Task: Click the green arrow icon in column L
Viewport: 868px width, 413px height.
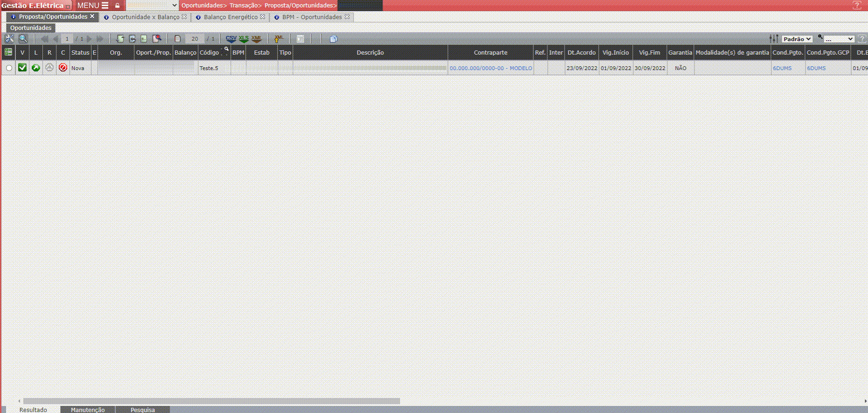Action: coord(36,68)
